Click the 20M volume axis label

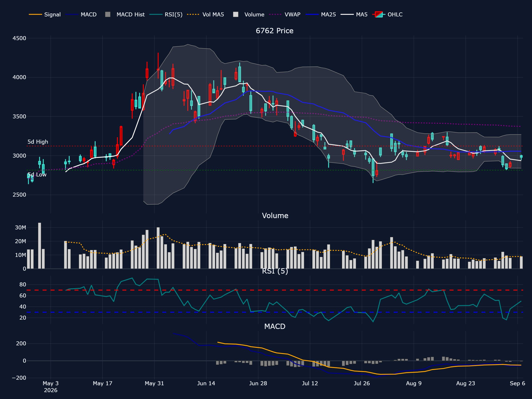[x=20, y=241]
